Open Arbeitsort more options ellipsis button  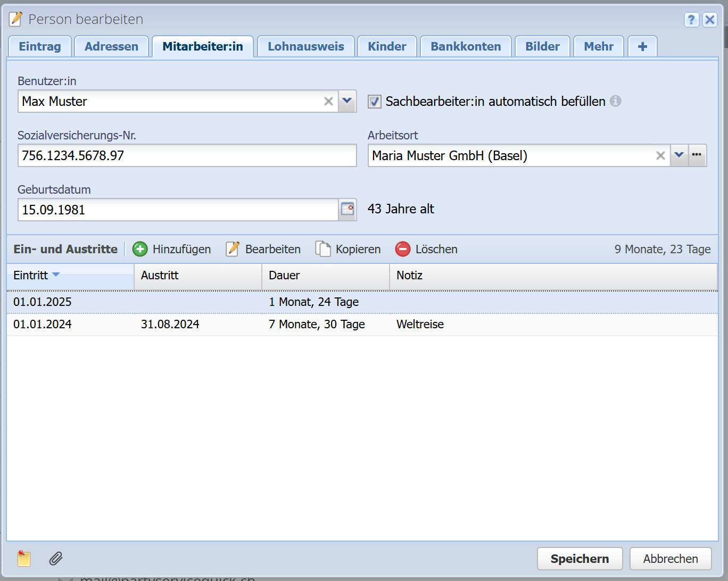pyautogui.click(x=697, y=155)
